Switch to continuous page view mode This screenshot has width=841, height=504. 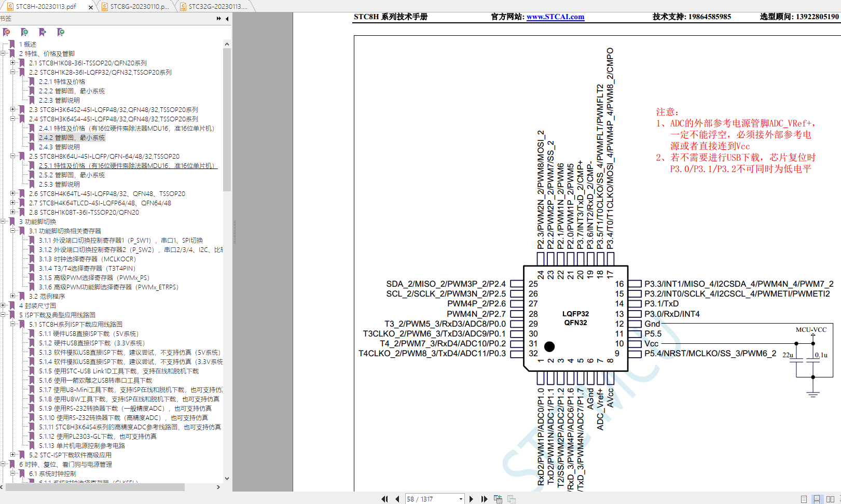tap(817, 499)
